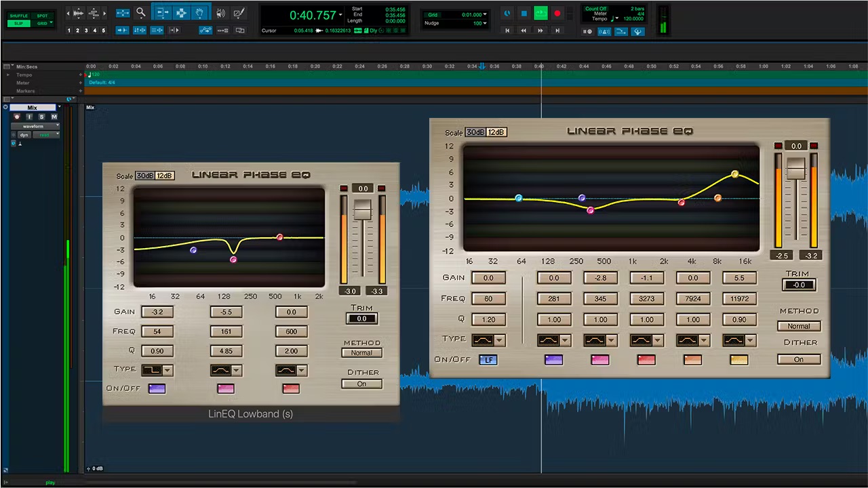Open filter type dropdown for Lowband 54 Hz band

tap(167, 370)
